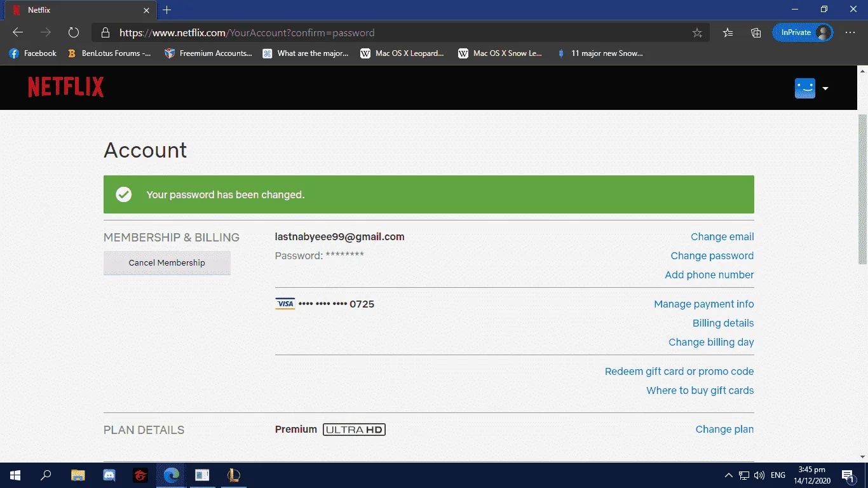Open the Manage payment info link
Viewport: 868px width, 488px height.
[x=704, y=304]
